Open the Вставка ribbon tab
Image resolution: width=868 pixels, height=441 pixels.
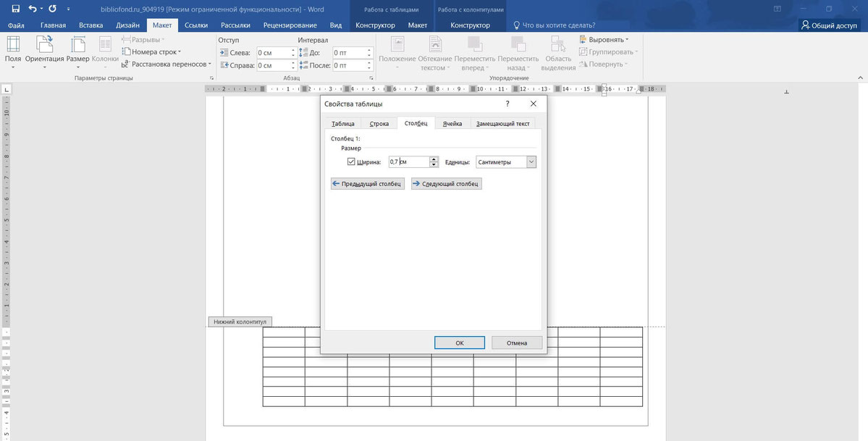click(90, 25)
